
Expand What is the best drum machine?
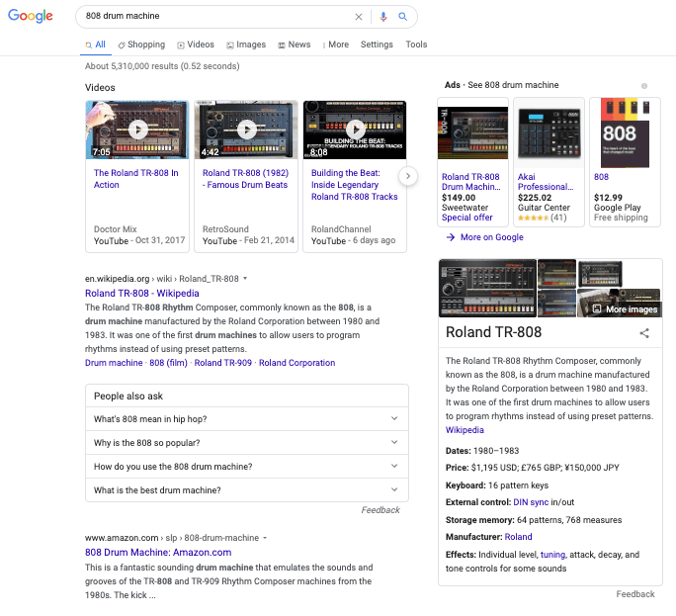pos(247,490)
